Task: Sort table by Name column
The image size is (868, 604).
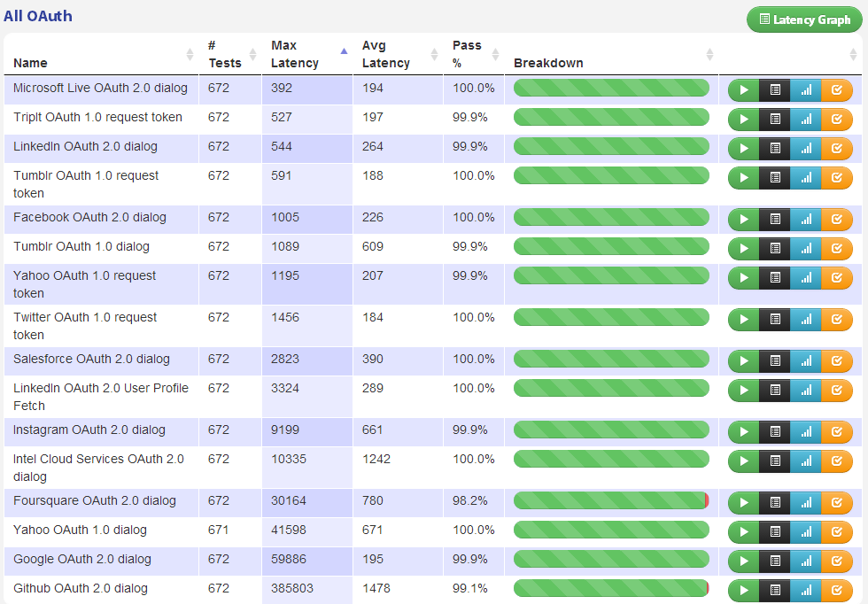Action: (101, 54)
